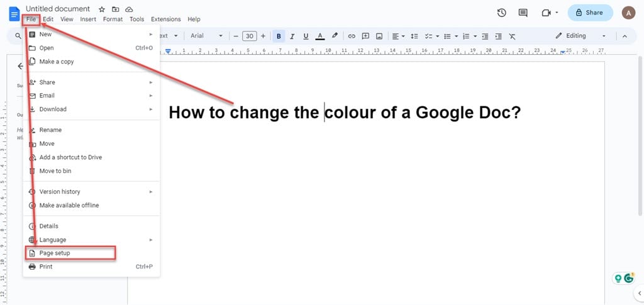Open the Format menu
The width and height of the screenshot is (644, 305).
113,19
